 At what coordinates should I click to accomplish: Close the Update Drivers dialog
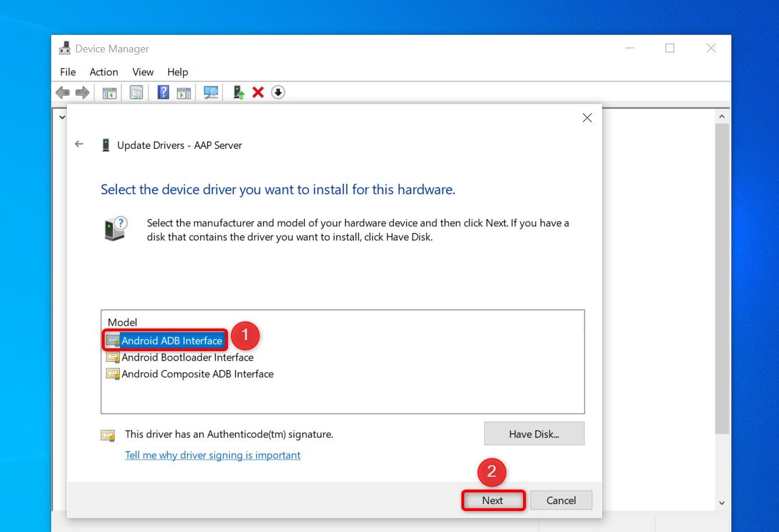pyautogui.click(x=587, y=118)
